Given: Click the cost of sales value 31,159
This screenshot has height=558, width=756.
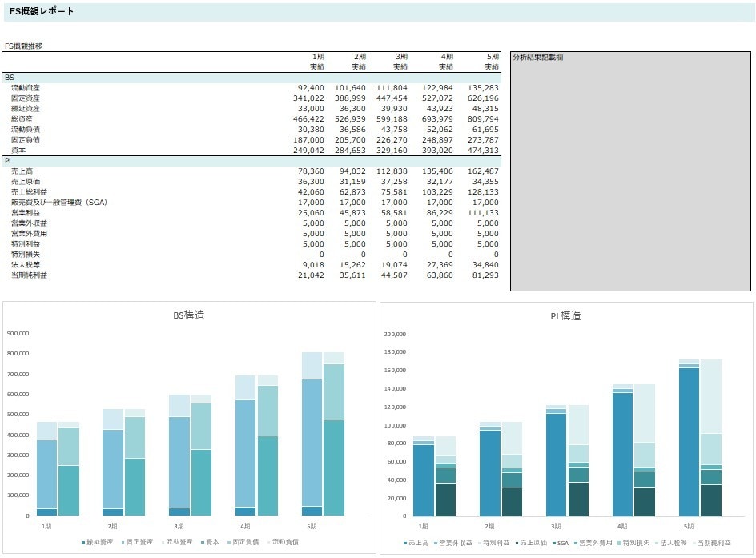Looking at the screenshot, I should pyautogui.click(x=352, y=182).
